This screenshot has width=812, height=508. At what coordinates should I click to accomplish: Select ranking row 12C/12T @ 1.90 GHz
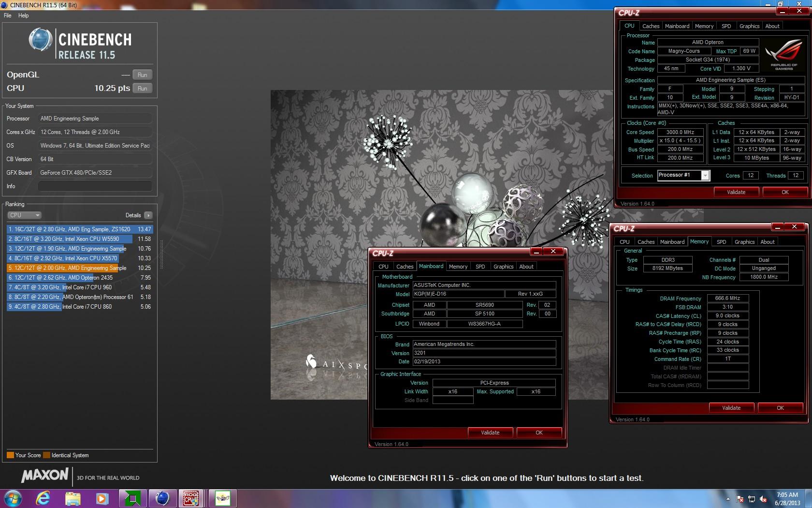click(80, 249)
